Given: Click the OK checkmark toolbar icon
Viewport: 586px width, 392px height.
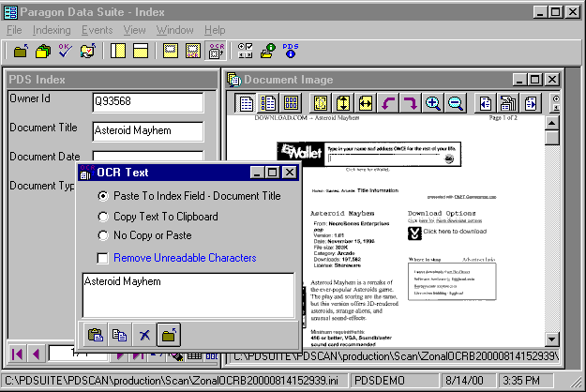Looking at the screenshot, I should [x=65, y=51].
